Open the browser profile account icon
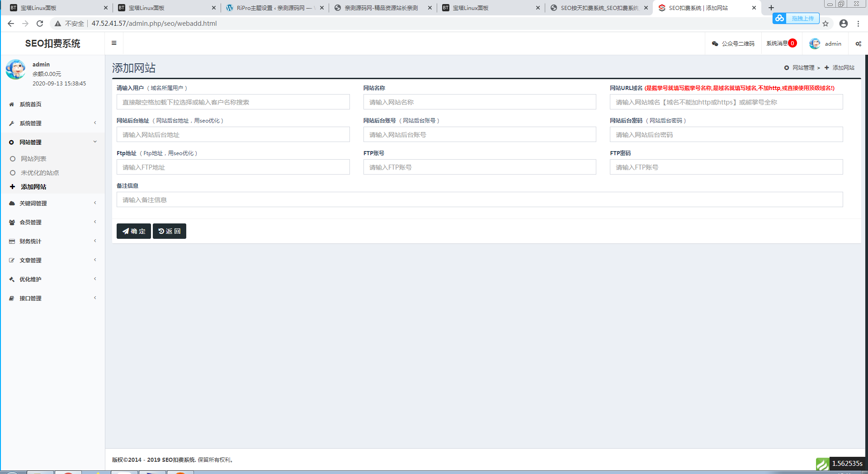This screenshot has width=868, height=474. (844, 24)
